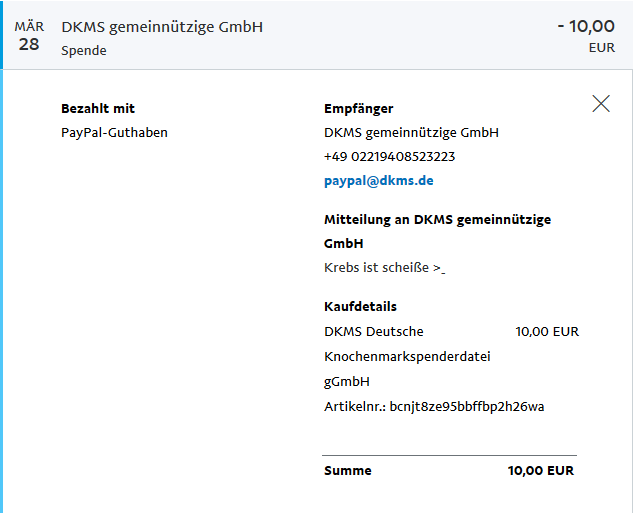Click recipient name DKMS gemeinnützige GmbH
Screen dimensions: 638x513
pos(411,133)
